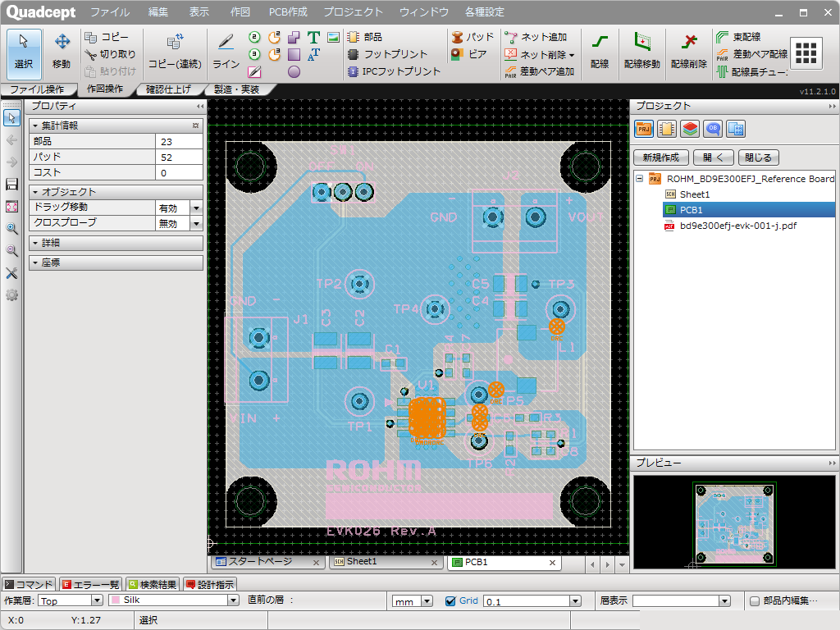This screenshot has width=840, height=630.
Task: Select the text T drawing tool
Action: (313, 37)
